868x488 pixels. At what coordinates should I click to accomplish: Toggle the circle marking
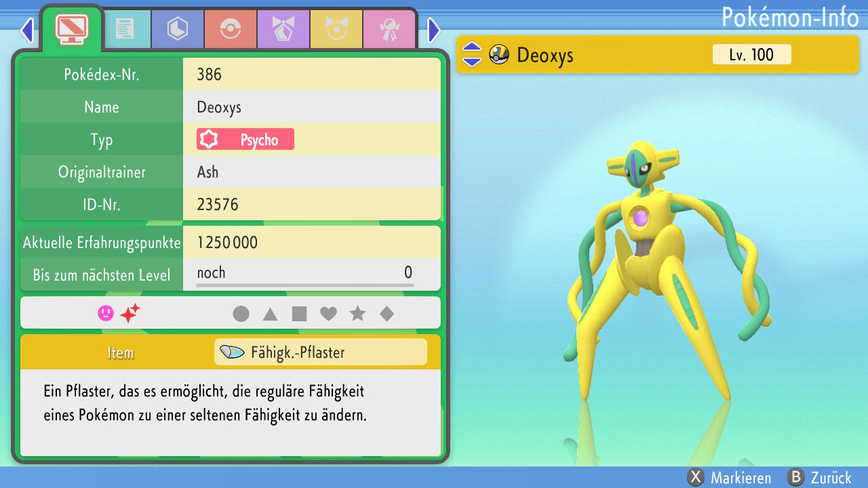(241, 314)
